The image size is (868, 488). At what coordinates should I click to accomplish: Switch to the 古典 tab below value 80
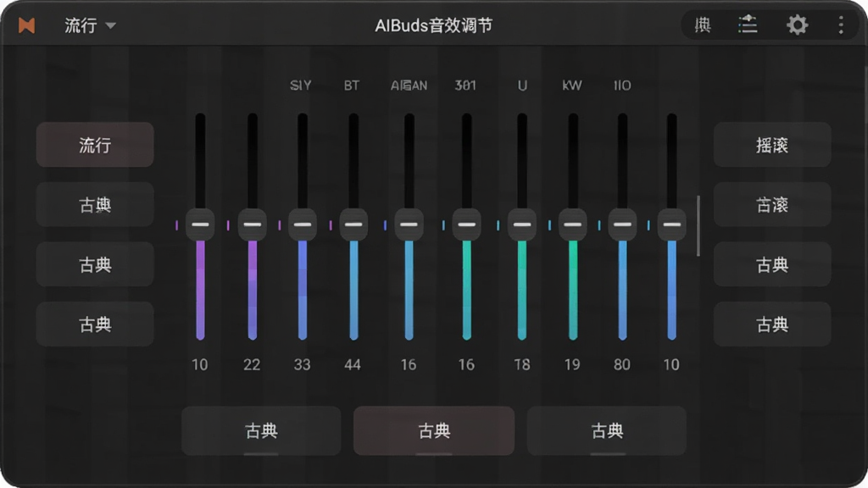coord(607,431)
